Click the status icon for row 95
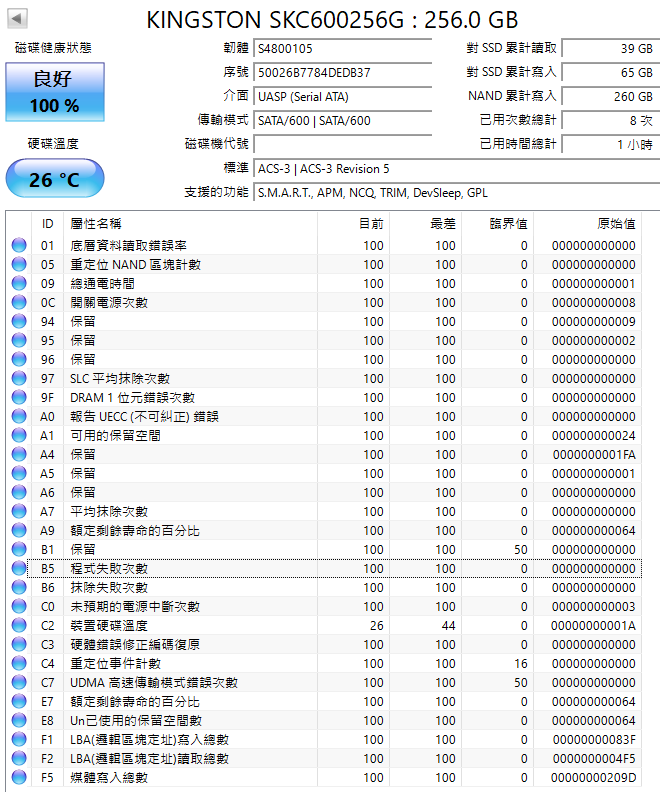 [x=19, y=340]
